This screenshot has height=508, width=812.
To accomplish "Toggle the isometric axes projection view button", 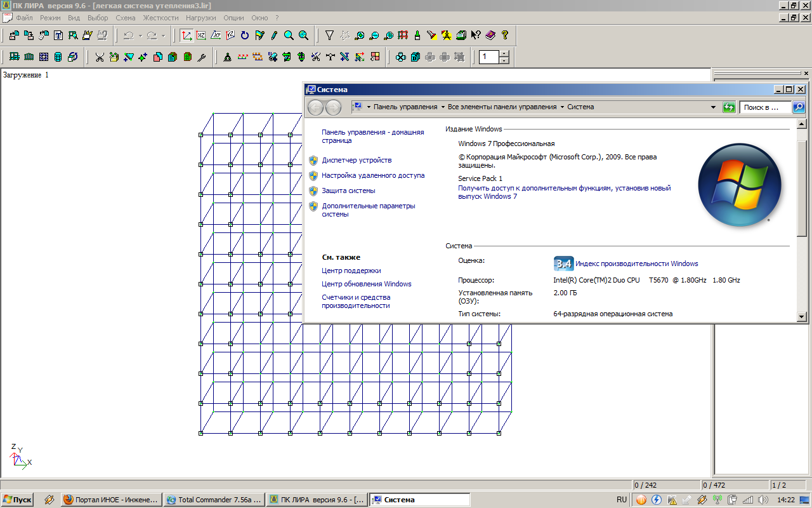I will click(187, 36).
